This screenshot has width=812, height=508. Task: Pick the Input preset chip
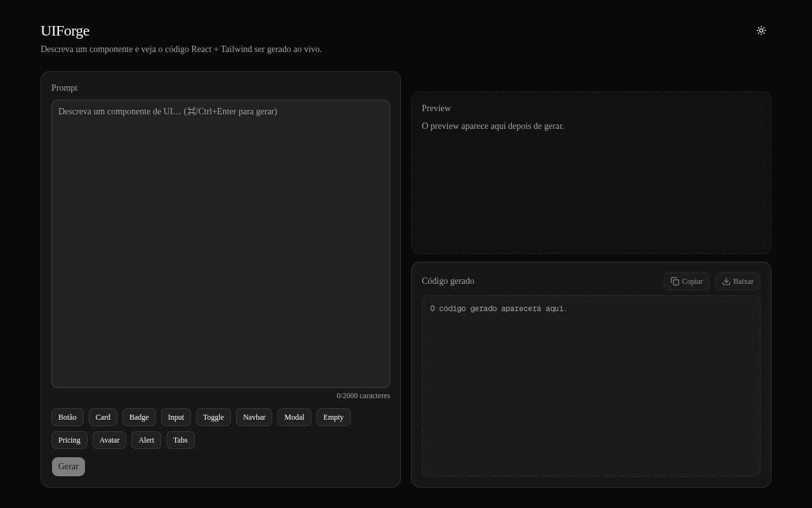(x=176, y=417)
